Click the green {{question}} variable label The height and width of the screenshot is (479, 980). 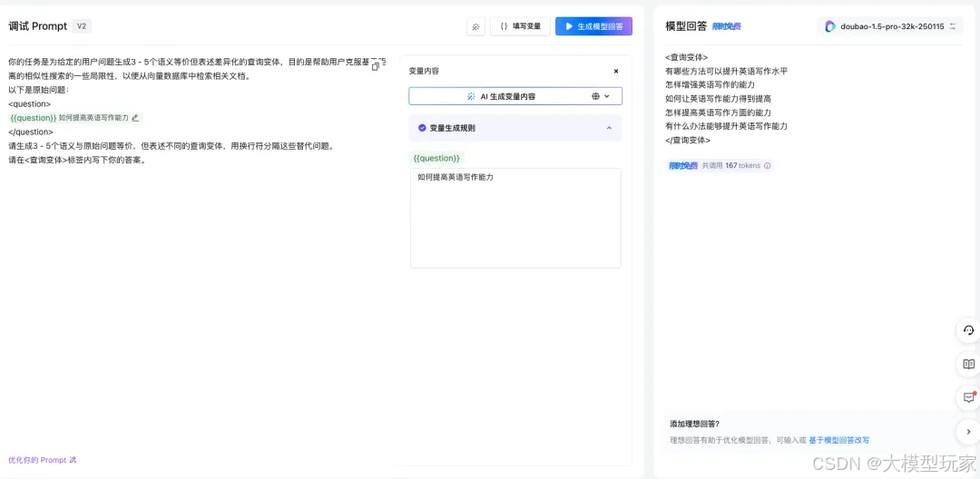tap(436, 159)
